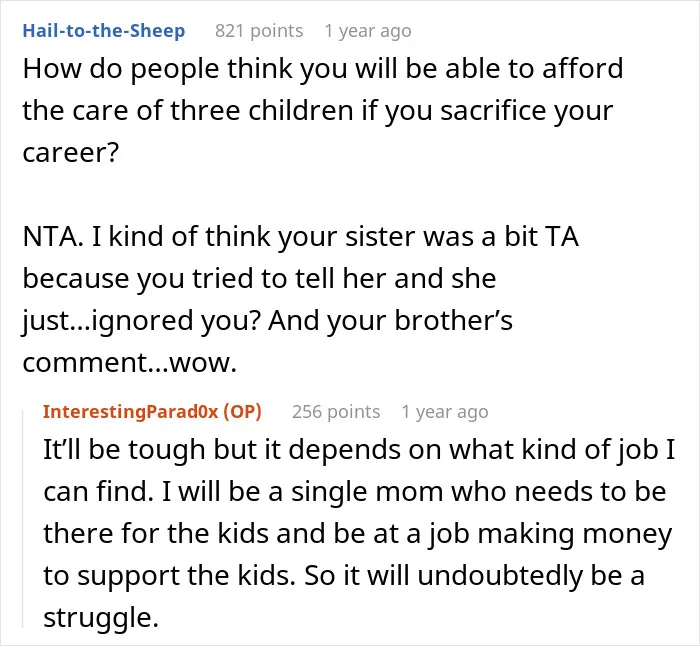Click the paragraph starting 'How do people think'
The image size is (700, 646).
click(x=323, y=110)
